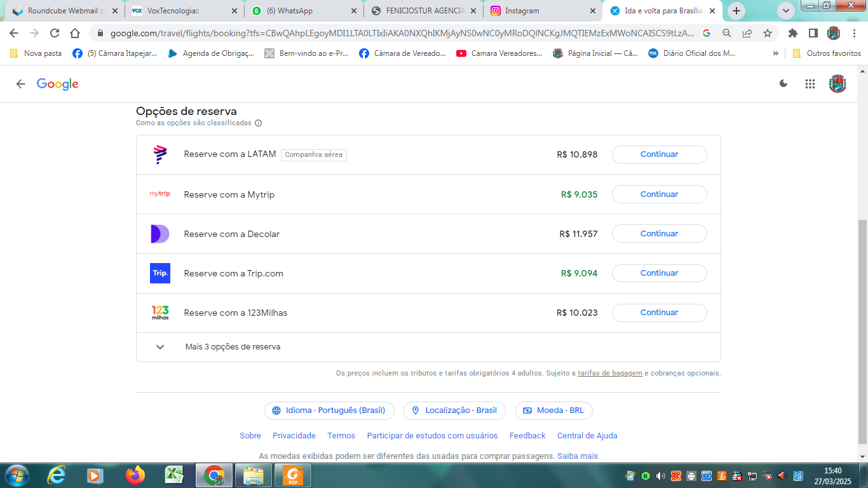Viewport: 868px width, 488px height.
Task: Toggle the dark mode moon icon
Action: pyautogui.click(x=783, y=84)
